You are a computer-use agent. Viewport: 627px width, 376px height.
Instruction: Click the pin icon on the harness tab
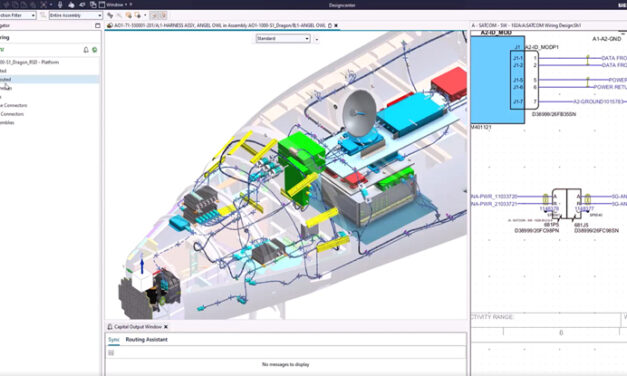coord(330,25)
